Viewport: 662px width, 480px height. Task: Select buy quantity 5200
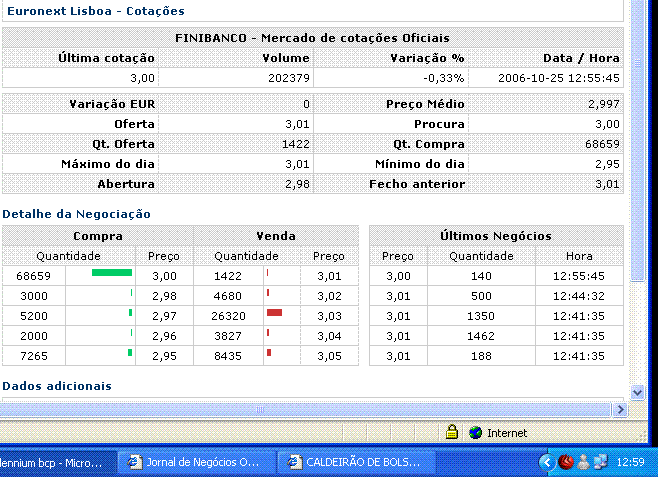click(x=34, y=316)
